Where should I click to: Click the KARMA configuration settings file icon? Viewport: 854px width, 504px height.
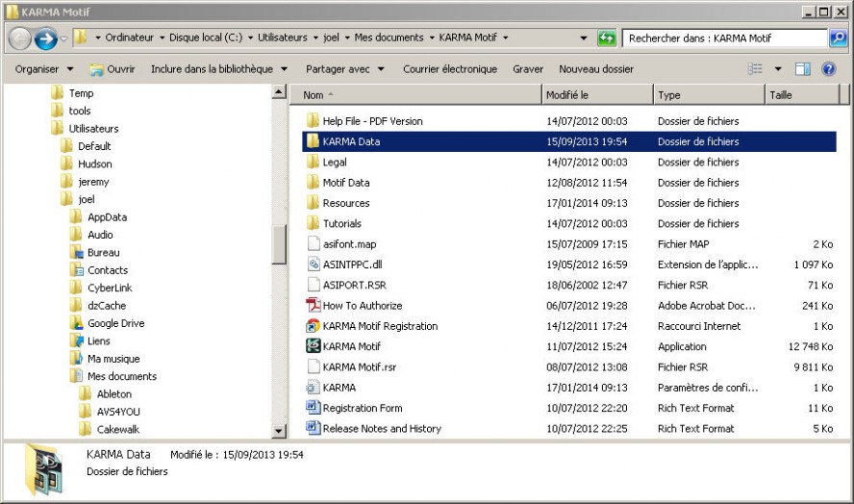(313, 388)
